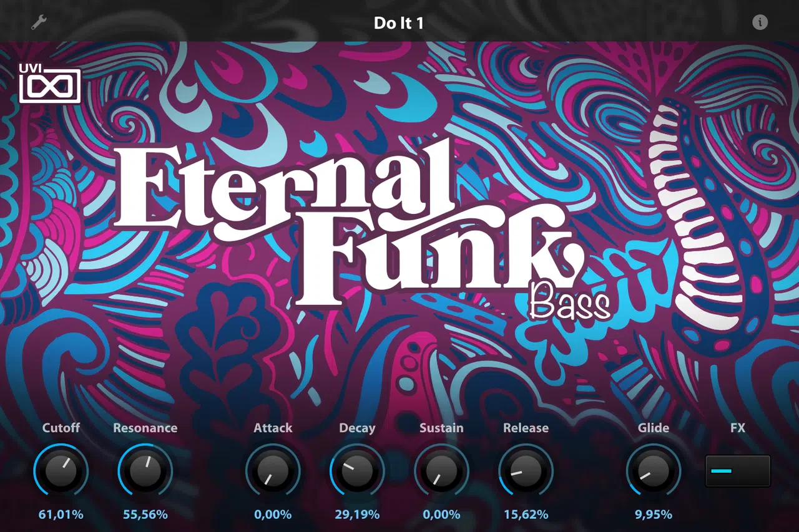Viewport: 799px width, 532px height.
Task: Open the wrench settings icon
Action: coord(39,23)
